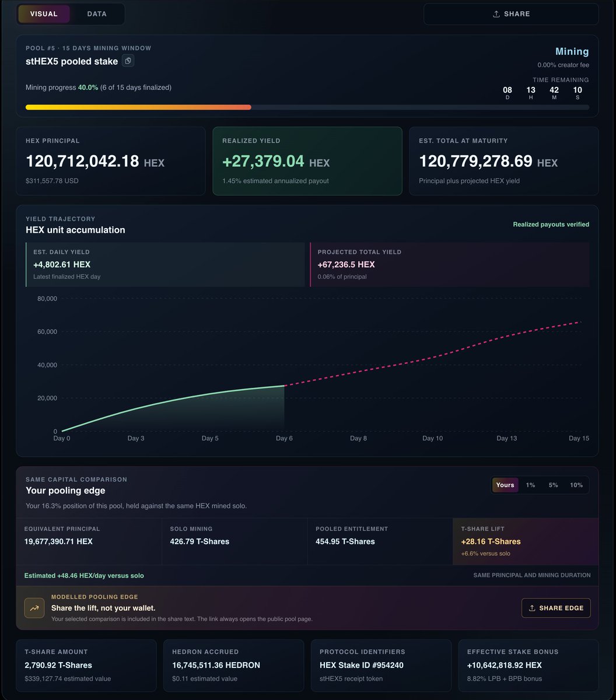Image resolution: width=616 pixels, height=700 pixels.
Task: Click the '19,677,390.71 HEX' equivalent principal
Action: 58,541
